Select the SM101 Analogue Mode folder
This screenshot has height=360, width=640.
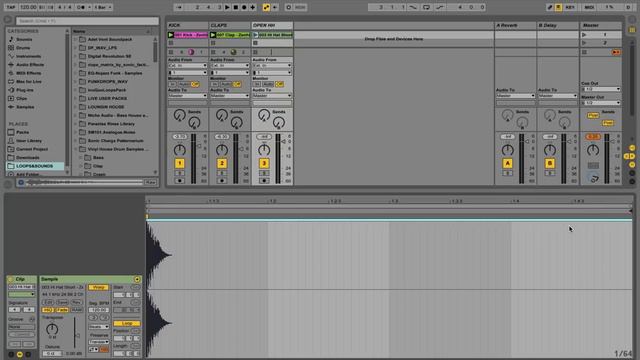point(111,132)
